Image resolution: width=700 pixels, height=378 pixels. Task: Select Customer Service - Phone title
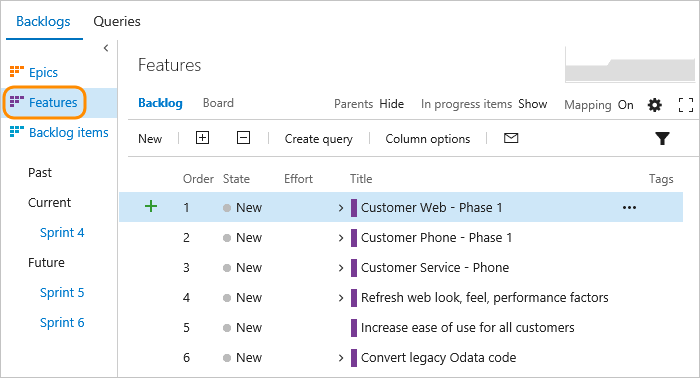point(435,267)
